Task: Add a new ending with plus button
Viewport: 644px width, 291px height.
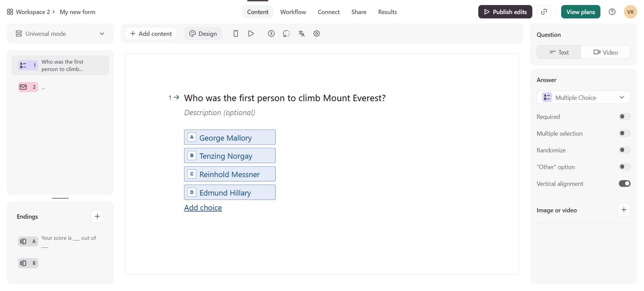Action: 97,216
